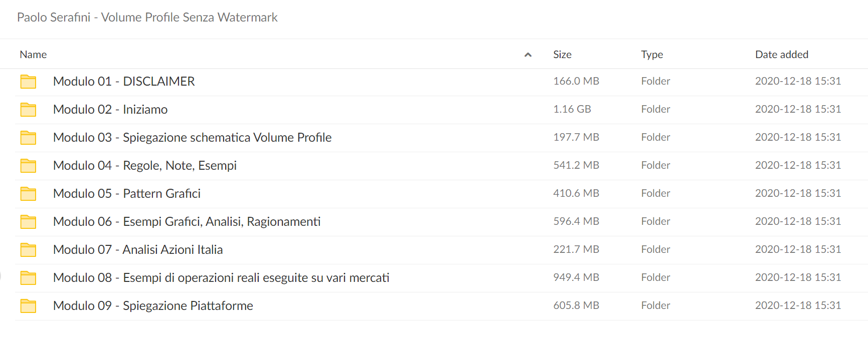Open Modulo 08 - Esempi di operazioni reali folder

click(x=221, y=277)
